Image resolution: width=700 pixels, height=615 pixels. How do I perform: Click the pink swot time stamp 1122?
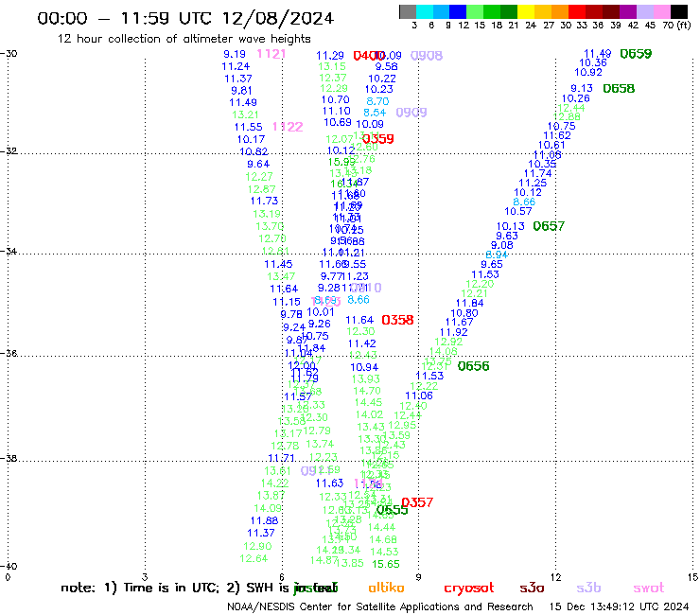tap(288, 127)
